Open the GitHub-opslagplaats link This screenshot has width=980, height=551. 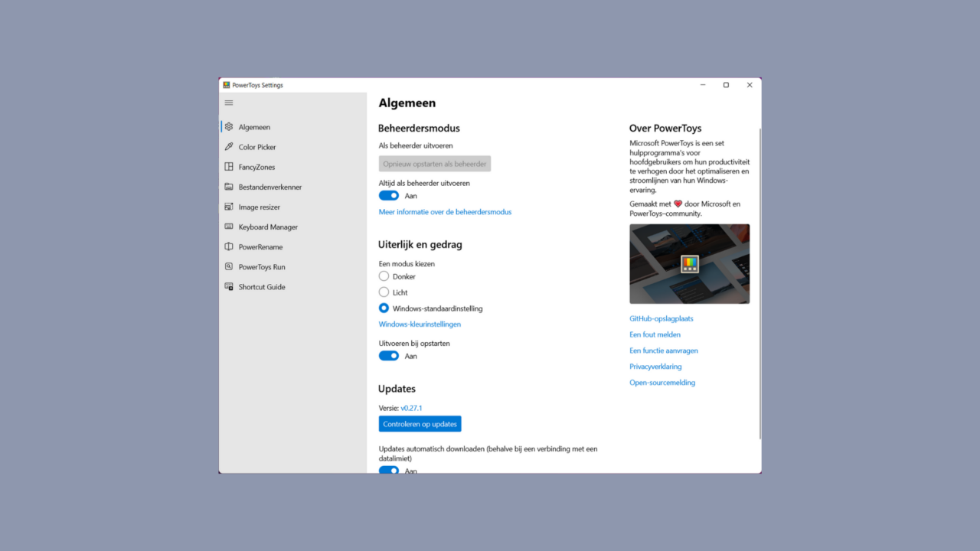tap(661, 318)
